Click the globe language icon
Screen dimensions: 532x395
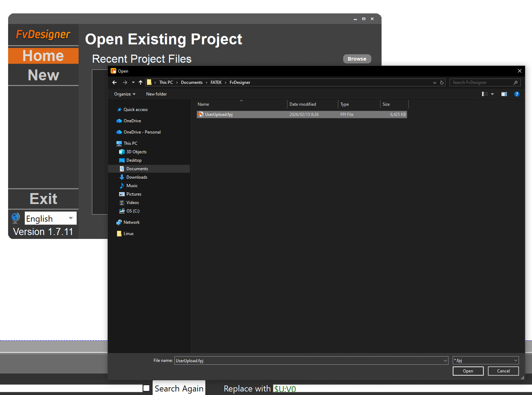pos(16,218)
